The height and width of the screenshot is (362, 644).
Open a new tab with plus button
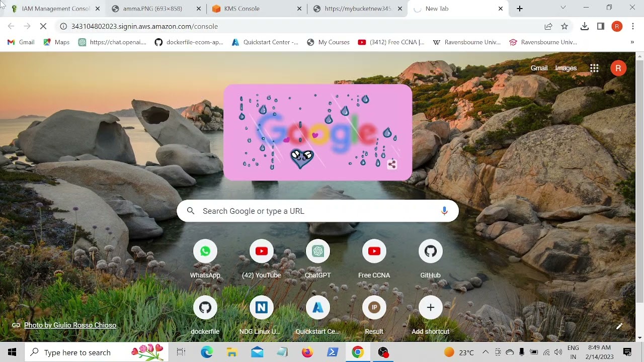pyautogui.click(x=520, y=9)
